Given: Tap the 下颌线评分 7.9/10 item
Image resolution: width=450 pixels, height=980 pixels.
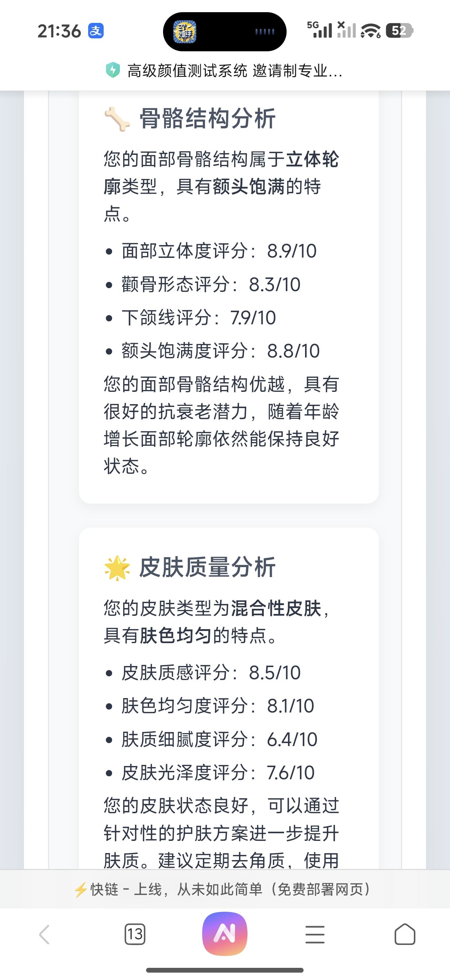Looking at the screenshot, I should coord(198,318).
